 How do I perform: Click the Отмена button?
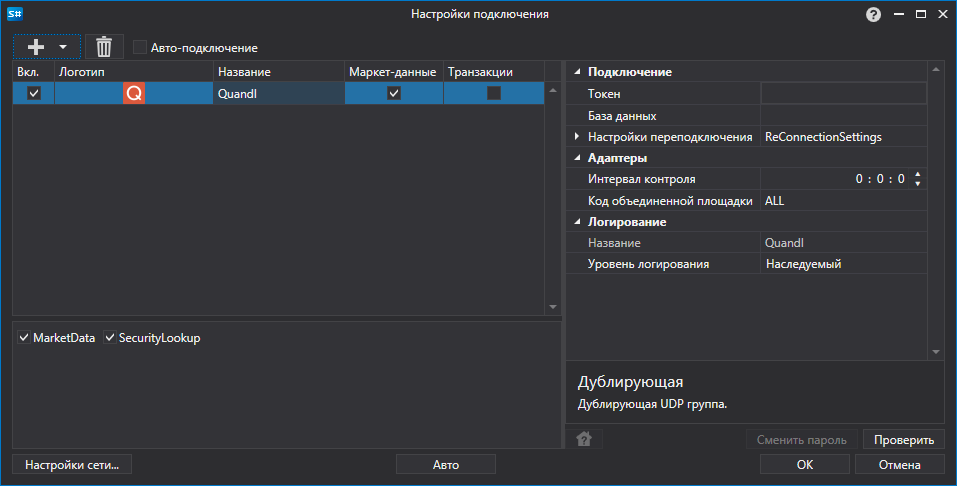(x=900, y=465)
